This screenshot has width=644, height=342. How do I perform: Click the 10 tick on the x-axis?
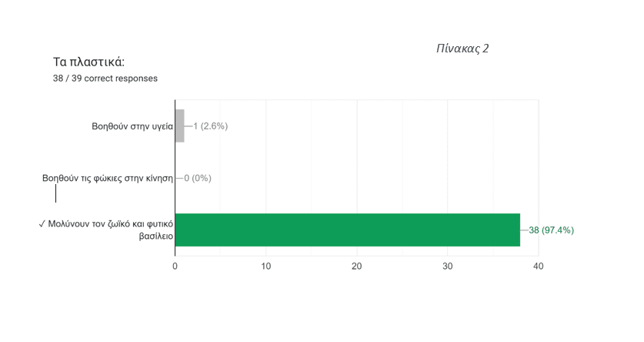(266, 267)
